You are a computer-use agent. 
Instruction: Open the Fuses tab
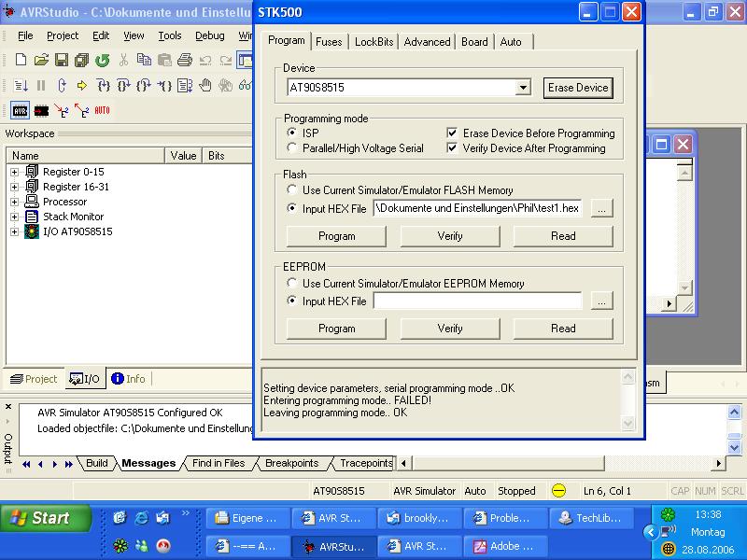329,42
